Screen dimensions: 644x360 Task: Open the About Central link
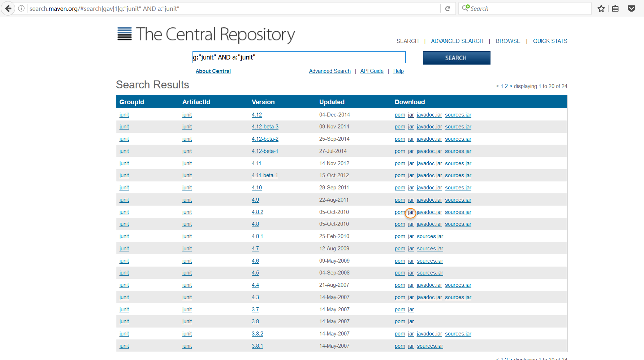[213, 71]
